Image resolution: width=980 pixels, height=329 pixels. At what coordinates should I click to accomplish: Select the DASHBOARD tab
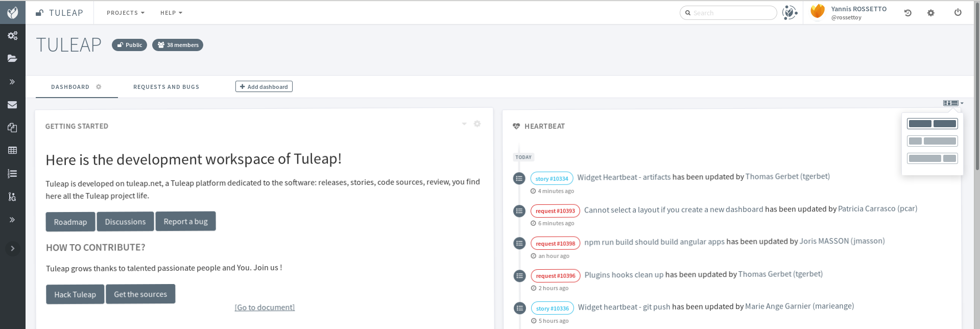(x=70, y=87)
